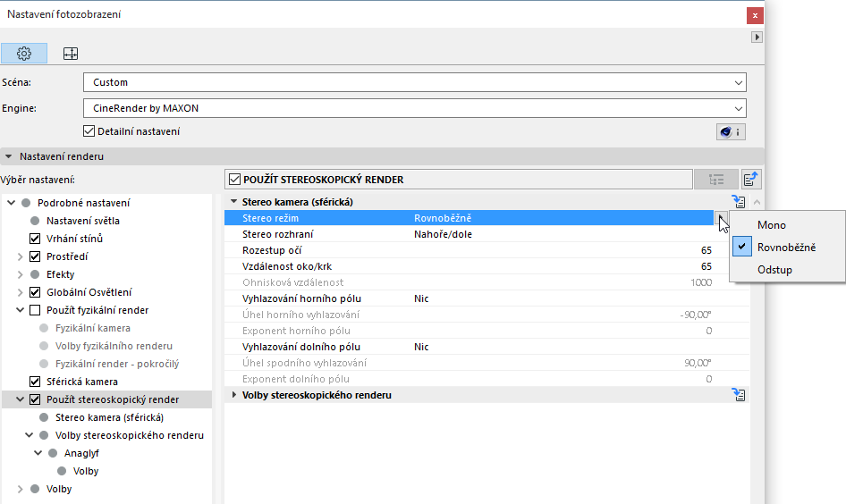Switch to the image size settings tab
Screen dimensions: 846x504
point(71,54)
